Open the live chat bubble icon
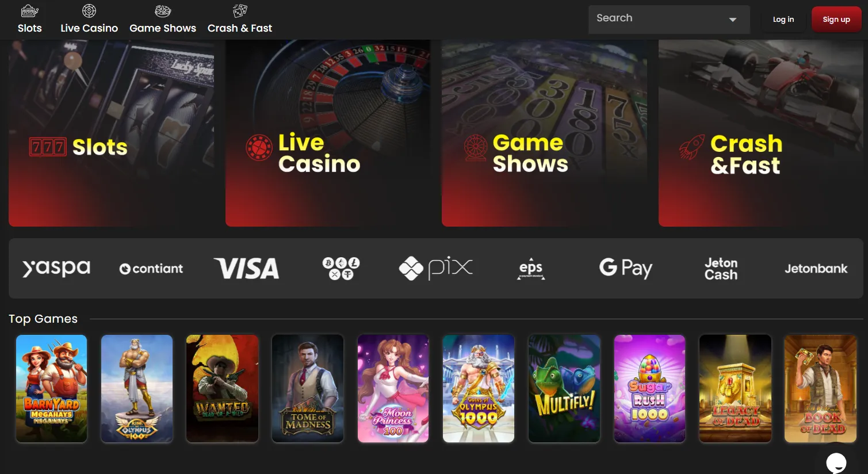 coord(836,462)
